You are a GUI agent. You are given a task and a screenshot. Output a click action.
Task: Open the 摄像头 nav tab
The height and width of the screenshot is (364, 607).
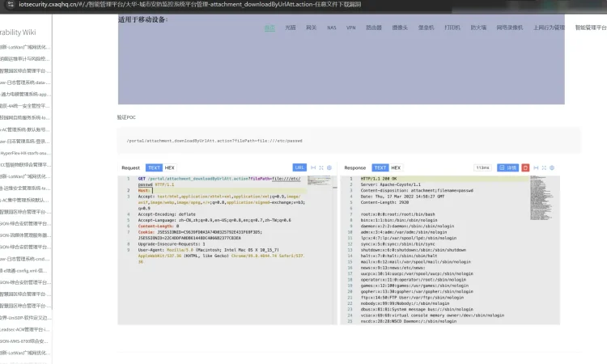pyautogui.click(x=400, y=28)
